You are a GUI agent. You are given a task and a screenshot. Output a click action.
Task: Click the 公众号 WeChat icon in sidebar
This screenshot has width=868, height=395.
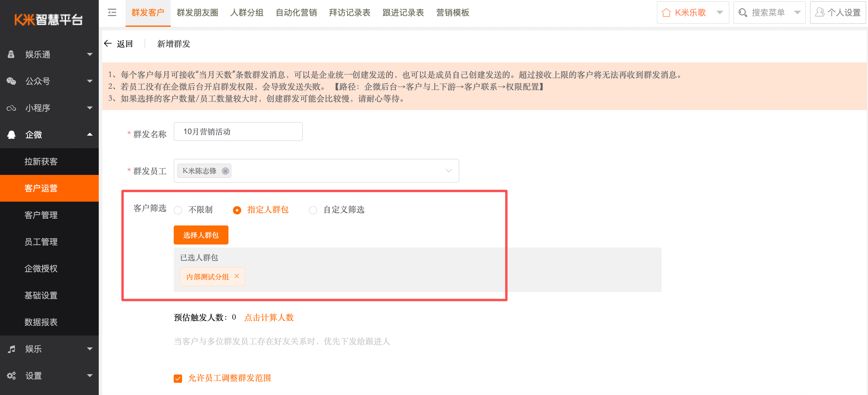[x=12, y=81]
